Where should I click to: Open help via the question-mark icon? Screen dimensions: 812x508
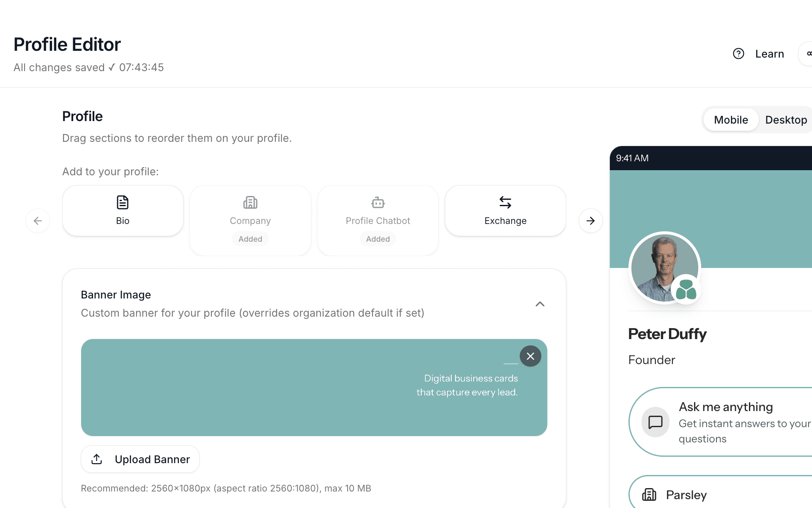click(x=738, y=53)
